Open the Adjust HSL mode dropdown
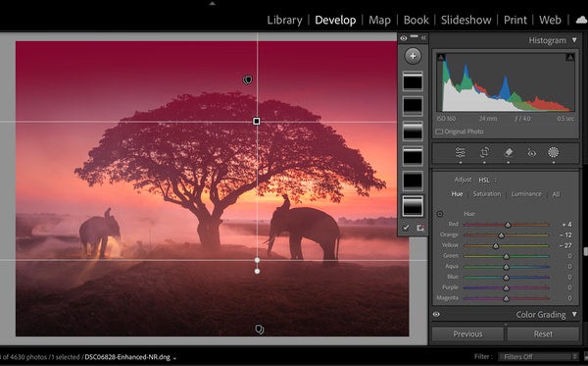Screen dimensions: 588x366 (x=487, y=181)
